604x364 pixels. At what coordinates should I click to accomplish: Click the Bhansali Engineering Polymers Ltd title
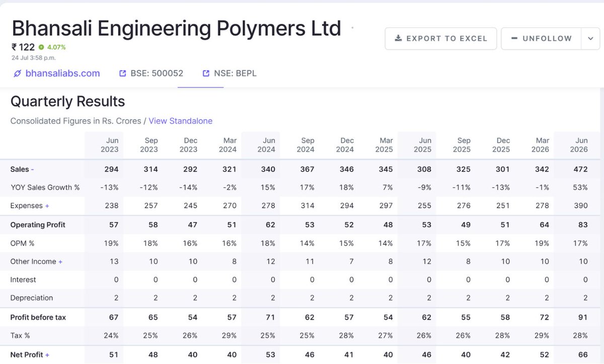tap(176, 29)
